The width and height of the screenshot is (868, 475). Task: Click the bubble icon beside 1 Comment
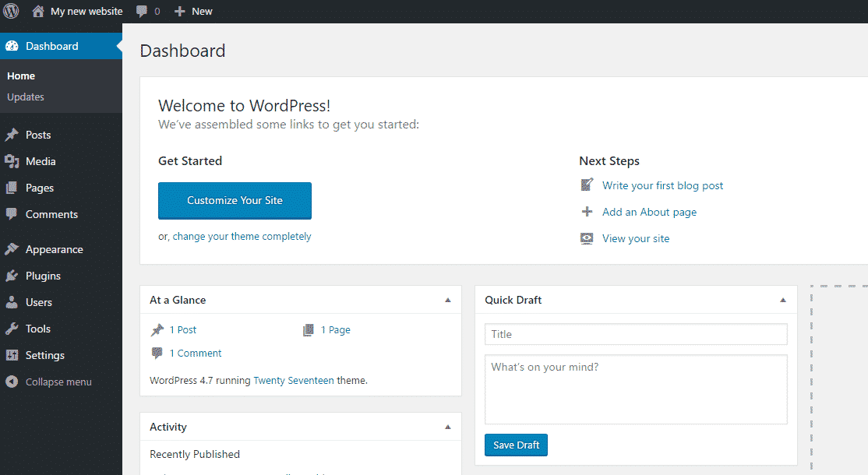coord(157,353)
